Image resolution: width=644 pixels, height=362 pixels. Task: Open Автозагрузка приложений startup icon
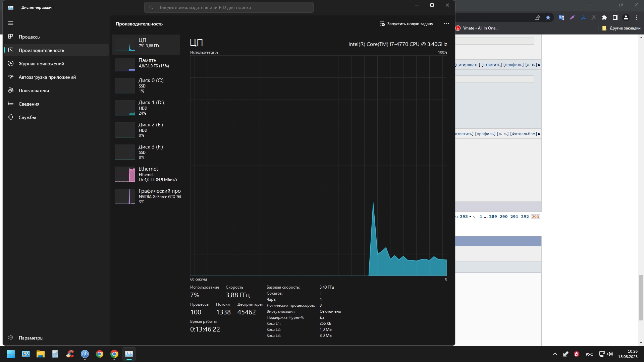pyautogui.click(x=11, y=77)
